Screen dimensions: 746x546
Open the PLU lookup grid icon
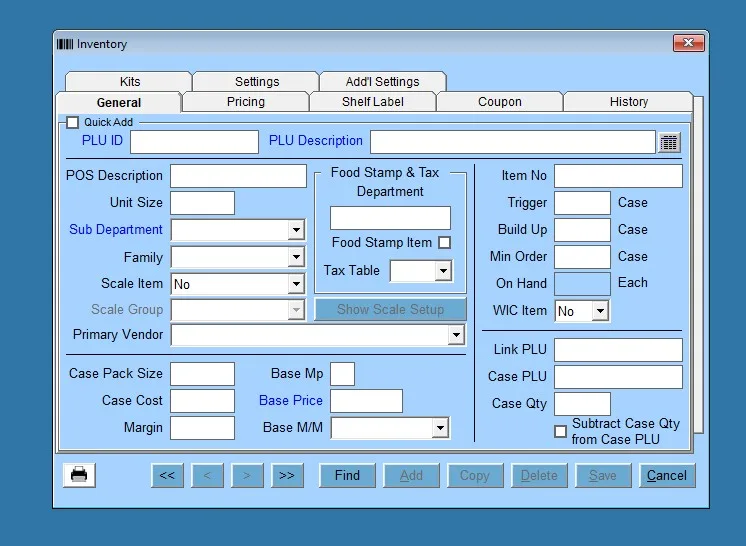669,142
